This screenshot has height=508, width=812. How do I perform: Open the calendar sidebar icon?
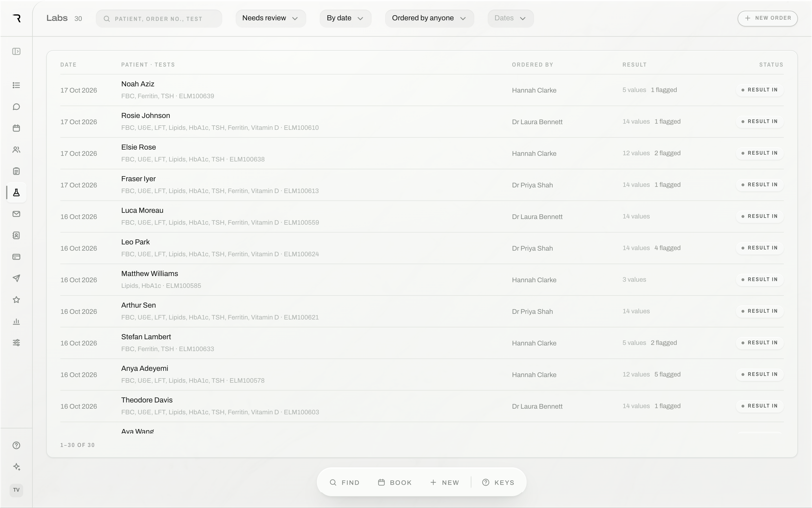16,128
